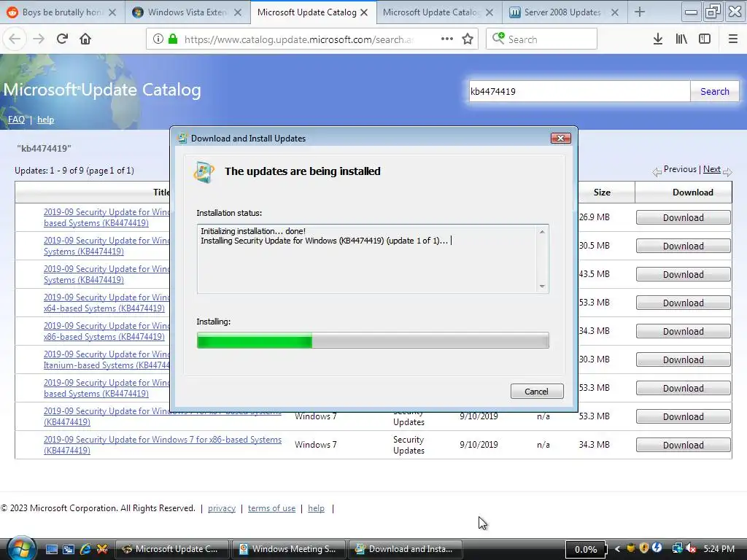747x560 pixels.
Task: Open Download and Insta... taskbar item
Action: (406, 549)
